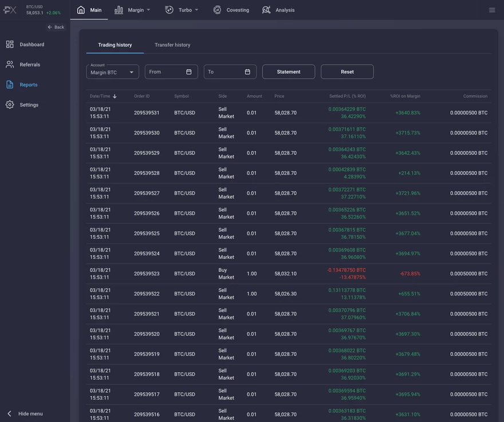Viewport: 504px width, 422px height.
Task: Switch to the Trading history tab
Action: [x=115, y=45]
